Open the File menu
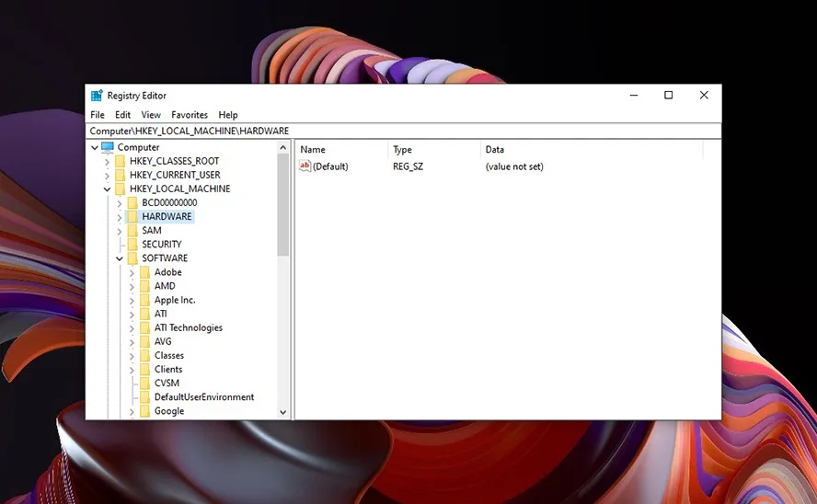Viewport: 817px width, 504px height. [x=98, y=115]
